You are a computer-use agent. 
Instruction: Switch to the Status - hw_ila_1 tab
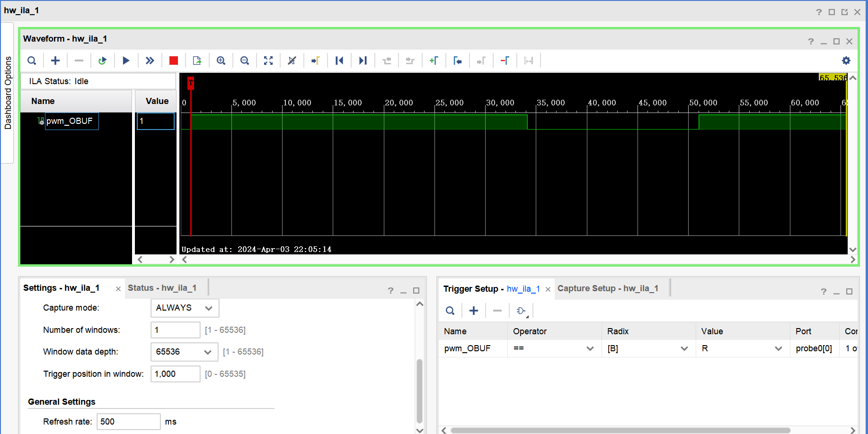pos(163,287)
